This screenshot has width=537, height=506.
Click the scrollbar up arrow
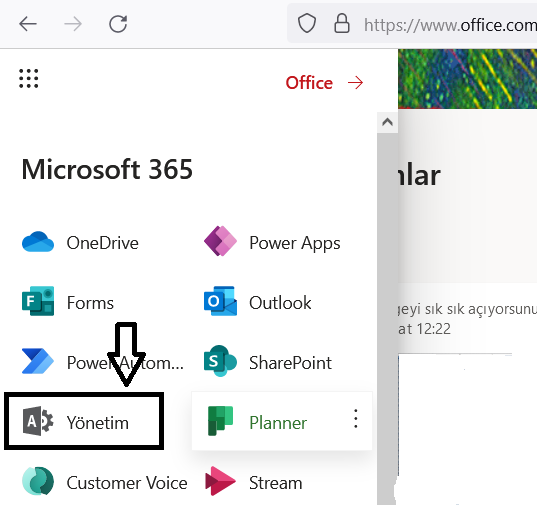(387, 122)
